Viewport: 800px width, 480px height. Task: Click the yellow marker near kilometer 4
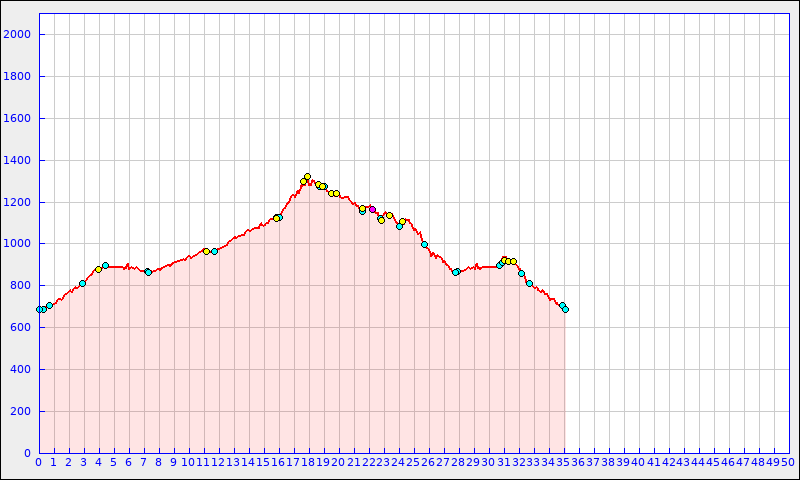(x=98, y=269)
